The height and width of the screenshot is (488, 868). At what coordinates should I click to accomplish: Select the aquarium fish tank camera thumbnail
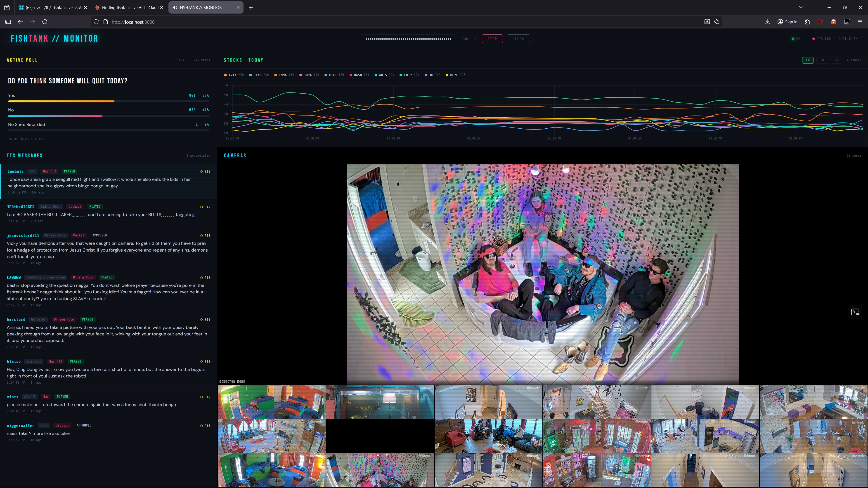tap(380, 402)
